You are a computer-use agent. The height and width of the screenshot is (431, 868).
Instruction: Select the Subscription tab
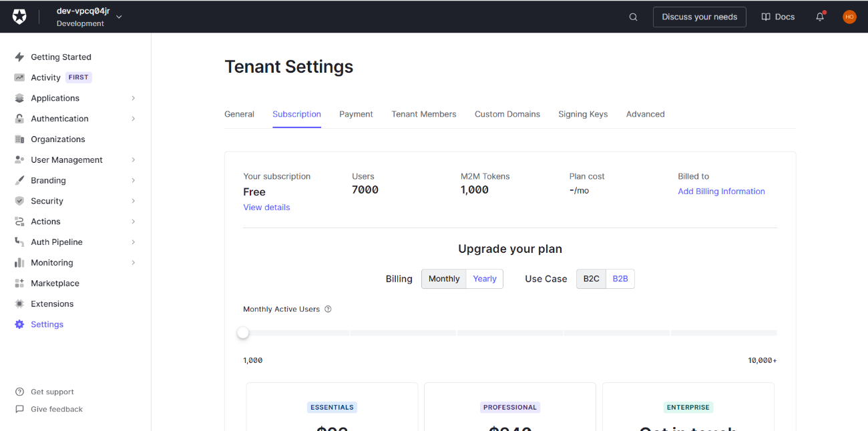[x=296, y=114]
